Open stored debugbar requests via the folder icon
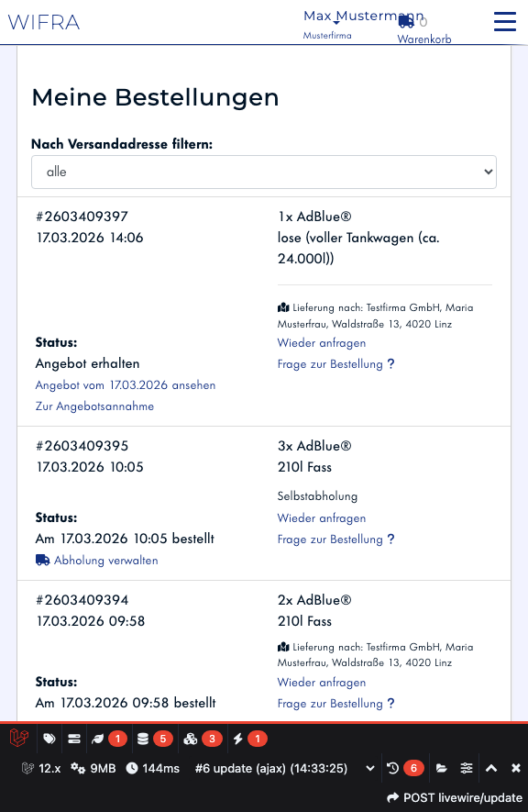Screen dimensions: 528x812 click(x=442, y=768)
